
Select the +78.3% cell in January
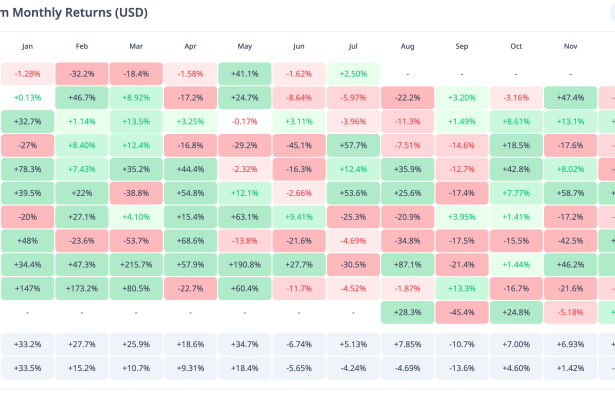[x=27, y=168]
